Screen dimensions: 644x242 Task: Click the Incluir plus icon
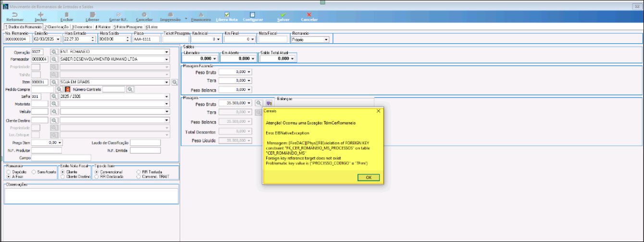coord(40,14)
